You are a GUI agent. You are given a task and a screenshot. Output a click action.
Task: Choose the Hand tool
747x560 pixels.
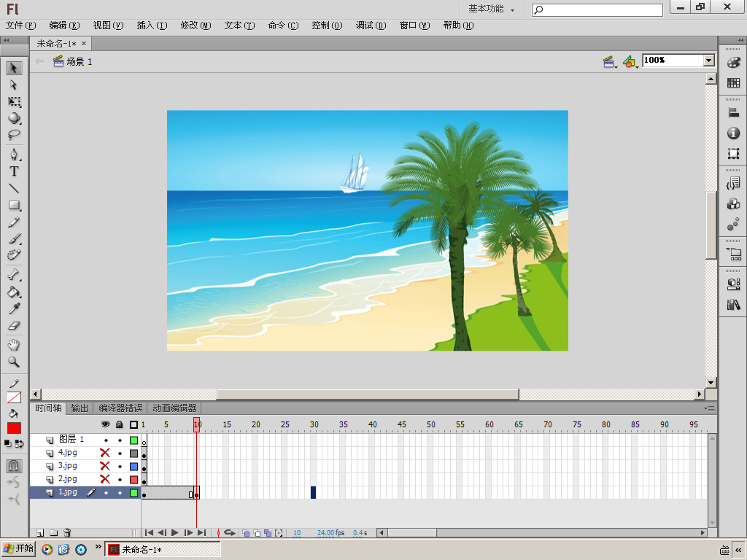[x=14, y=345]
